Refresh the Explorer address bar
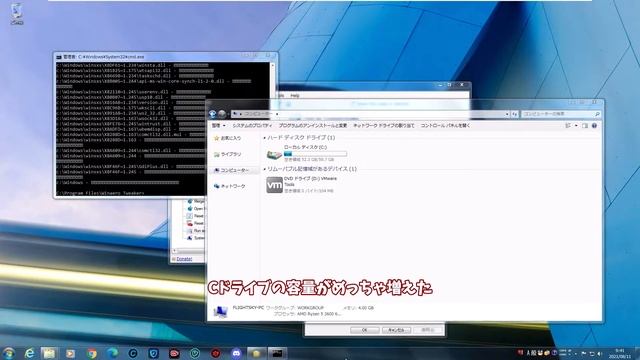 point(515,114)
